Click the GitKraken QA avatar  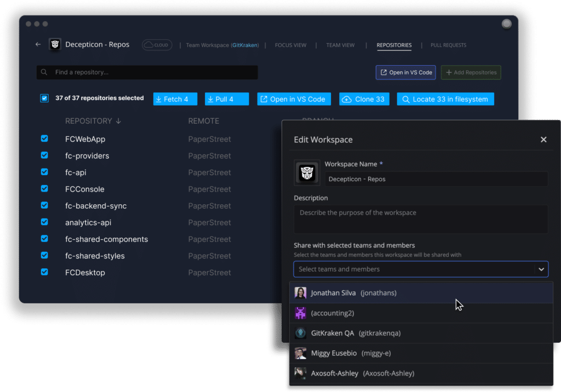click(300, 333)
